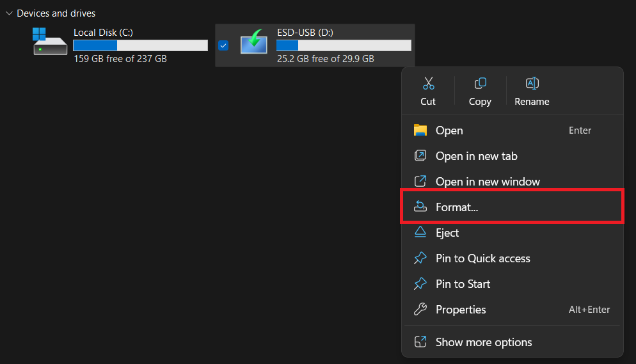This screenshot has width=636, height=364.
Task: Click the Rename icon
Action: click(532, 84)
